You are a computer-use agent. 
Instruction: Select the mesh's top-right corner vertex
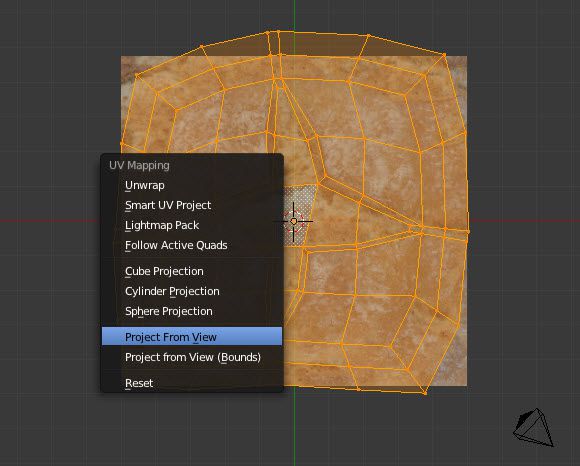[444, 55]
